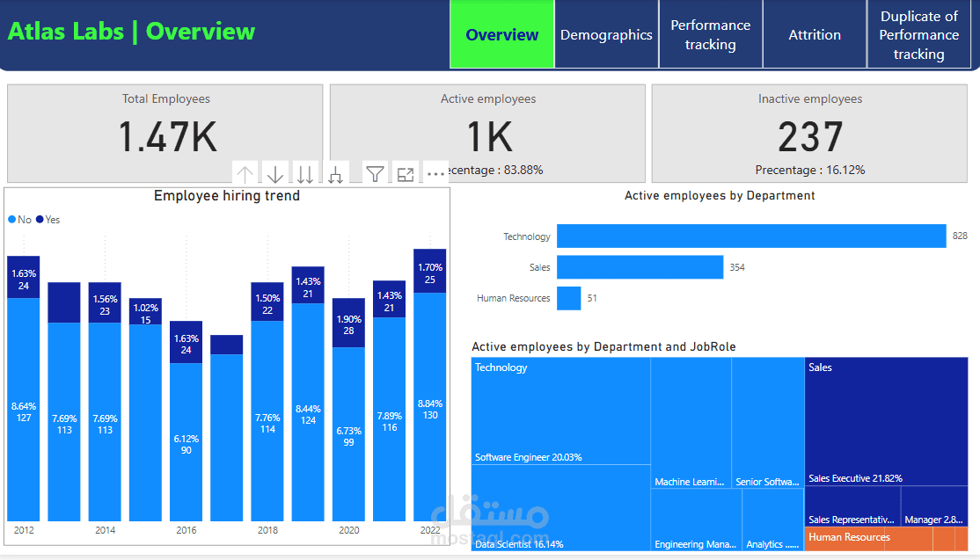The height and width of the screenshot is (560, 980).
Task: Open the Demographics page tab
Action: [x=606, y=34]
